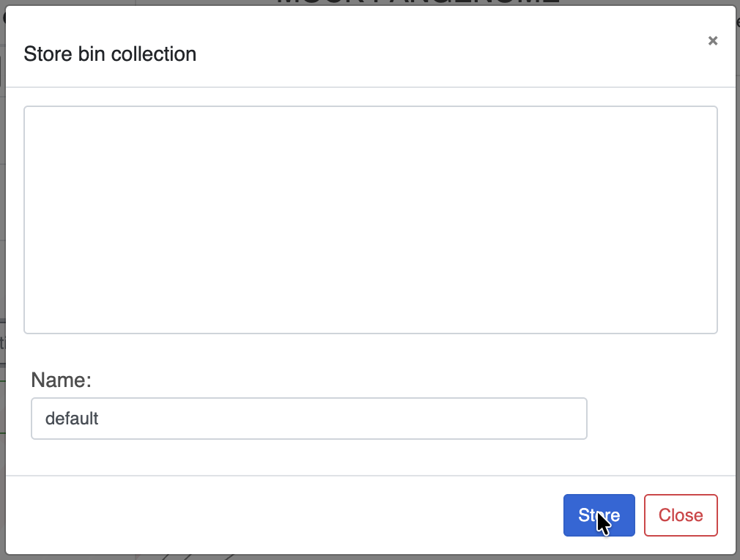The image size is (740, 560).
Task: Click the 'Name:' label
Action: (x=61, y=380)
